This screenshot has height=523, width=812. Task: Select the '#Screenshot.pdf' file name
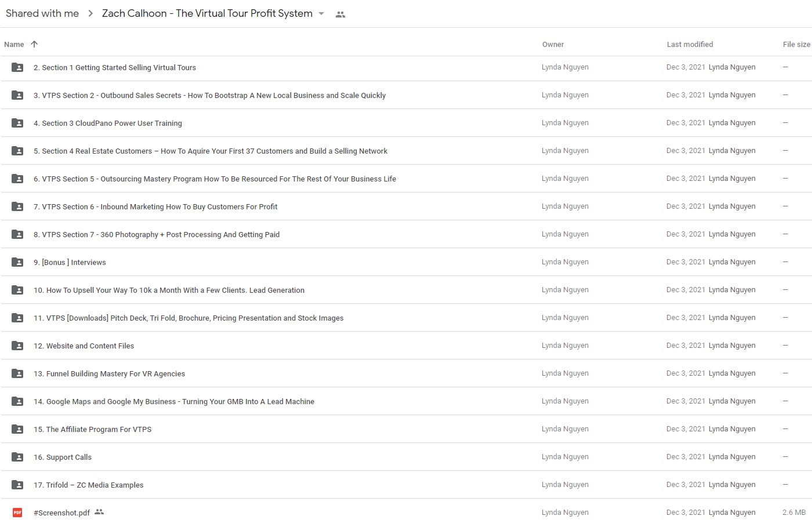coord(61,513)
